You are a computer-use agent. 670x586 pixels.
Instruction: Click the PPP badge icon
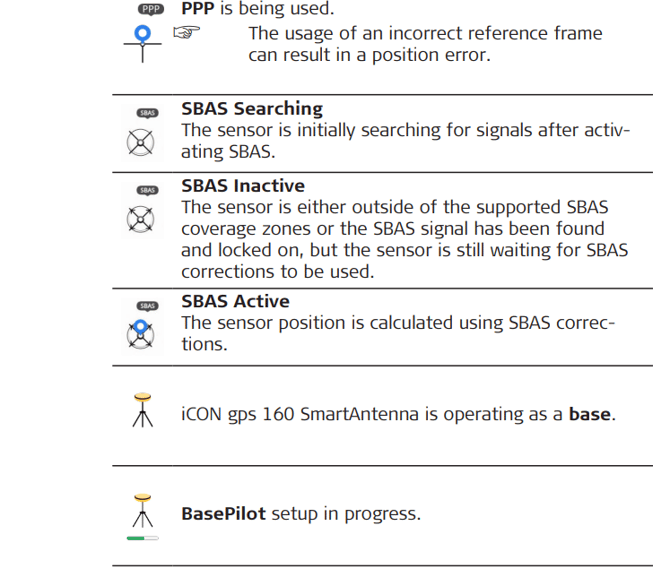pyautogui.click(x=150, y=9)
